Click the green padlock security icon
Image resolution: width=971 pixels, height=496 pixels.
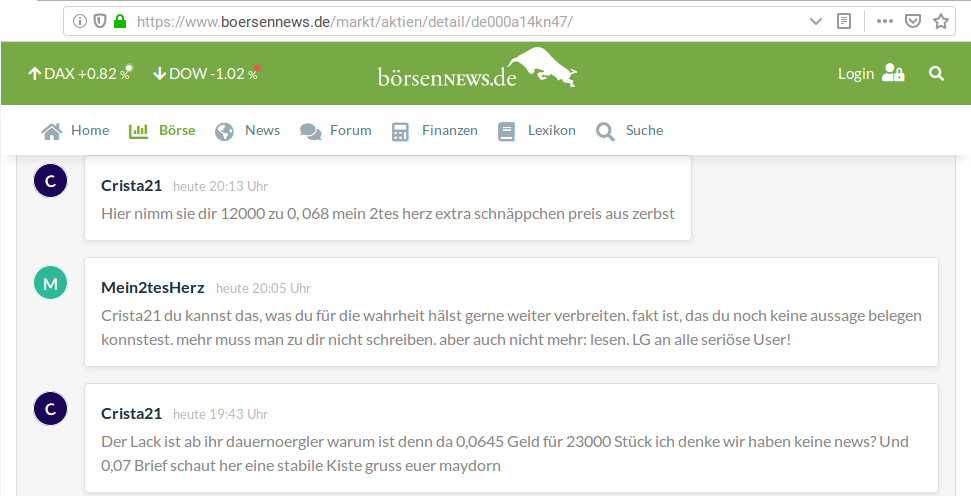pyautogui.click(x=120, y=22)
